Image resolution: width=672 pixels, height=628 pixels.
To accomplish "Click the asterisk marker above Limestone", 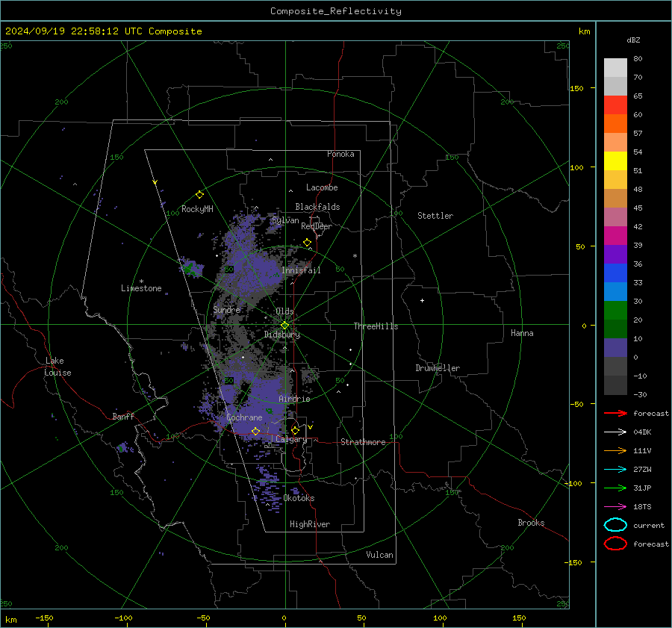I will (141, 282).
